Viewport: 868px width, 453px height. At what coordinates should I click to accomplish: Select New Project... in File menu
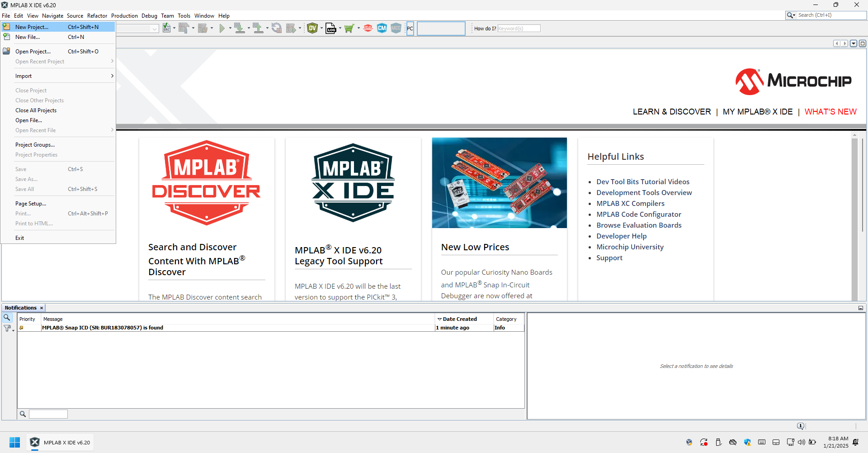point(58,27)
